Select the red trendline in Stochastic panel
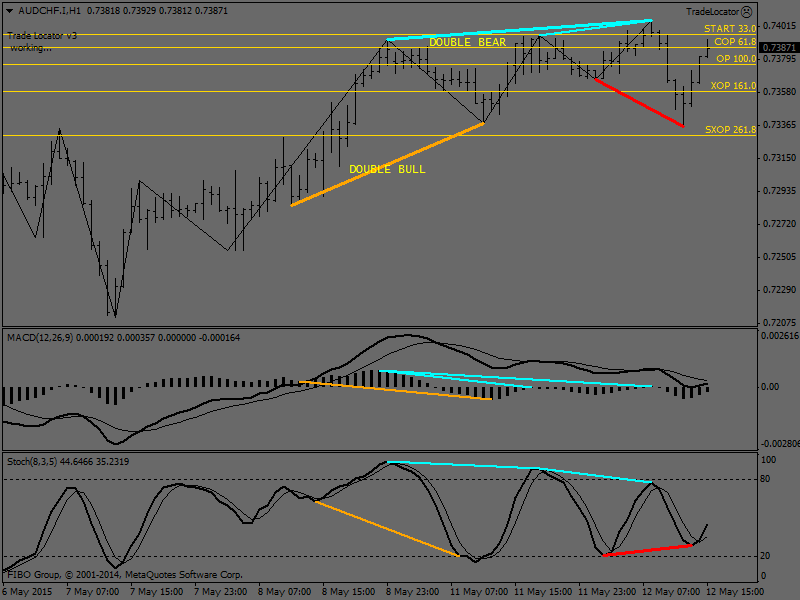Screen dimensions: 800x600 (x=647, y=551)
